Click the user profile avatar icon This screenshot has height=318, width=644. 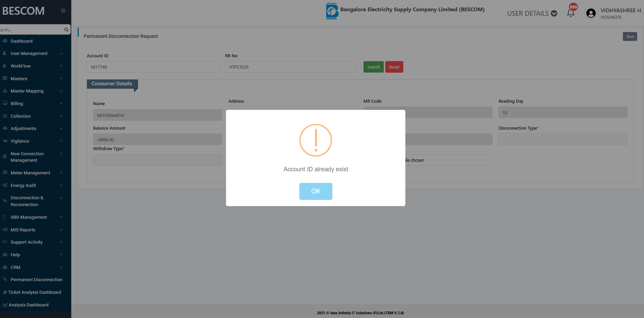pos(591,13)
